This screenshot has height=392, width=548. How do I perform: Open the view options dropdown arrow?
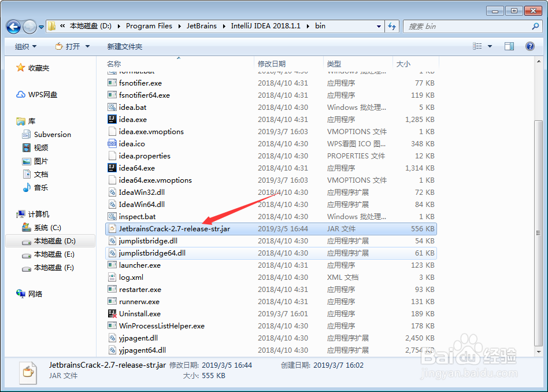coord(490,46)
